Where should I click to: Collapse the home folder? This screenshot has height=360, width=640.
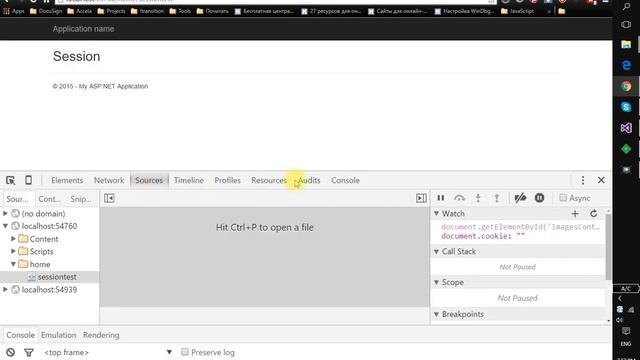(x=13, y=264)
